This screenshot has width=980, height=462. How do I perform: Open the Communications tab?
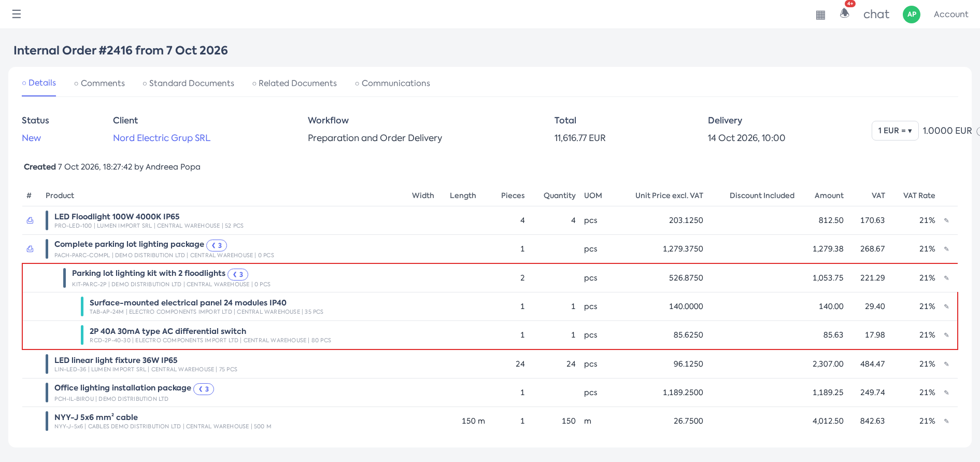(x=392, y=83)
